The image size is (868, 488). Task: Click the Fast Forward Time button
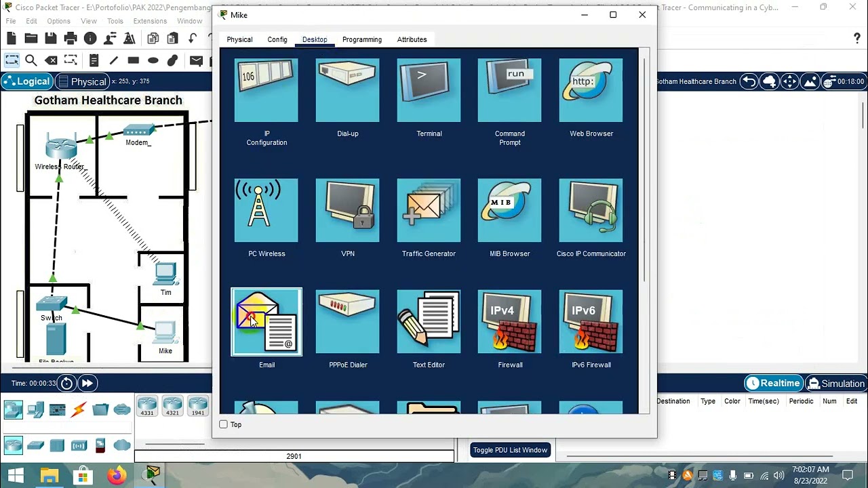[87, 384]
